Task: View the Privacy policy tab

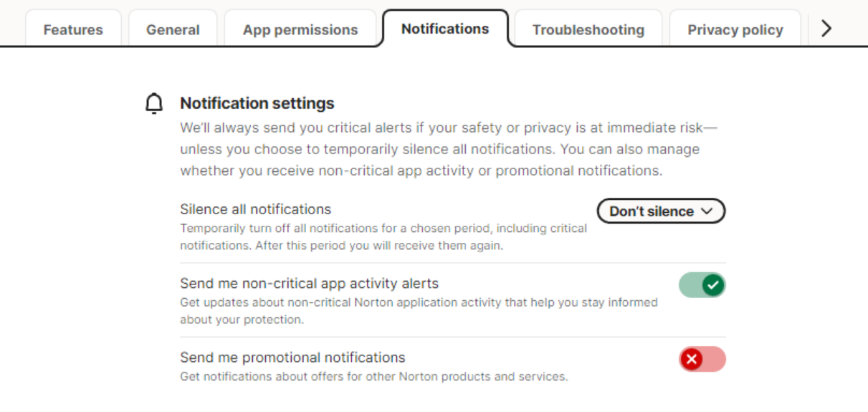Action: tap(735, 30)
